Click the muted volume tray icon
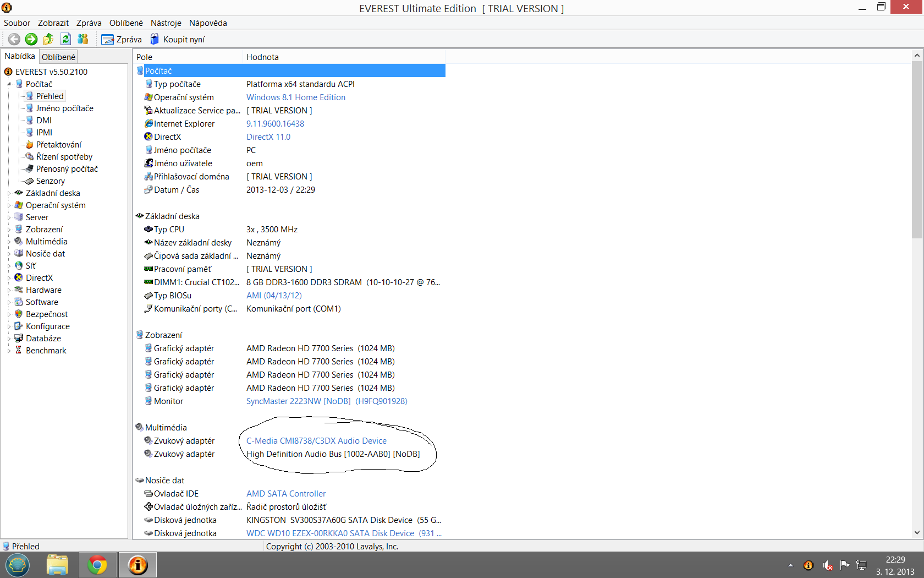 (827, 565)
